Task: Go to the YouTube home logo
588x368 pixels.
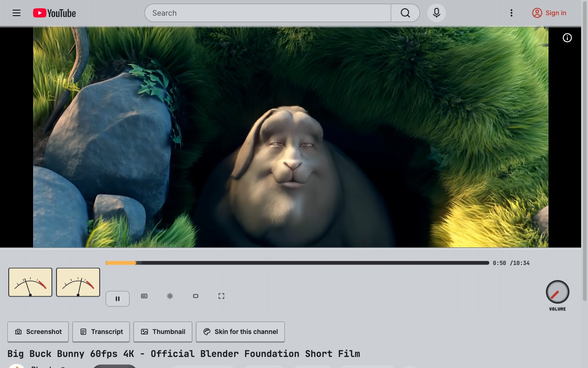Action: tap(54, 13)
